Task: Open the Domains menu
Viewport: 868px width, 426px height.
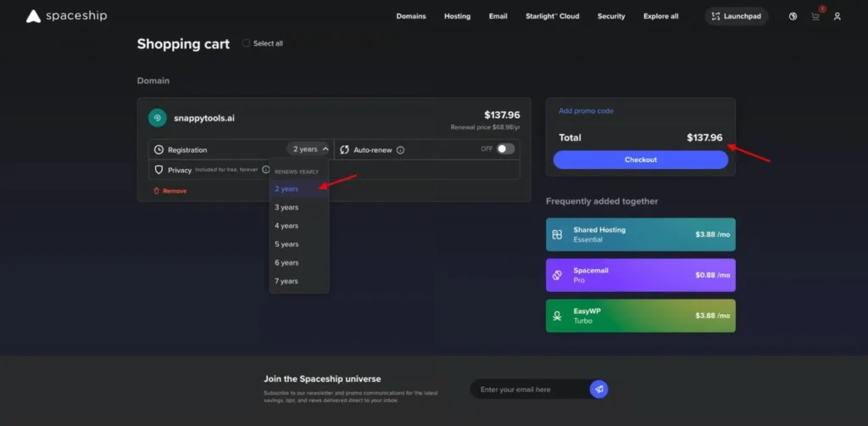Action: (x=411, y=16)
